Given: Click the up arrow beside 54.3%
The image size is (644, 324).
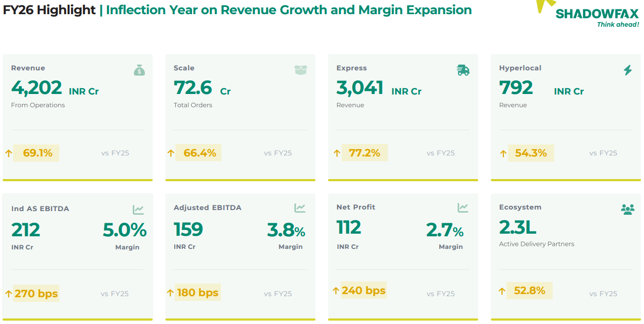Looking at the screenshot, I should click(x=503, y=153).
